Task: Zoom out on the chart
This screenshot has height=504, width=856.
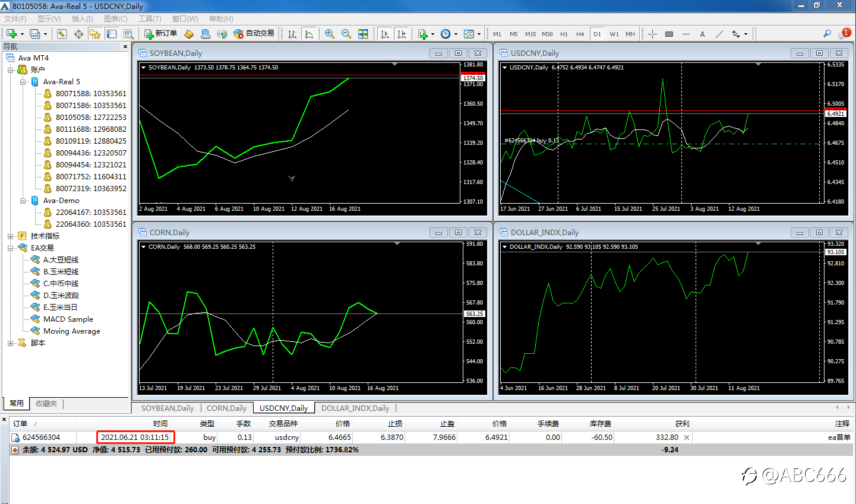Action: point(346,34)
